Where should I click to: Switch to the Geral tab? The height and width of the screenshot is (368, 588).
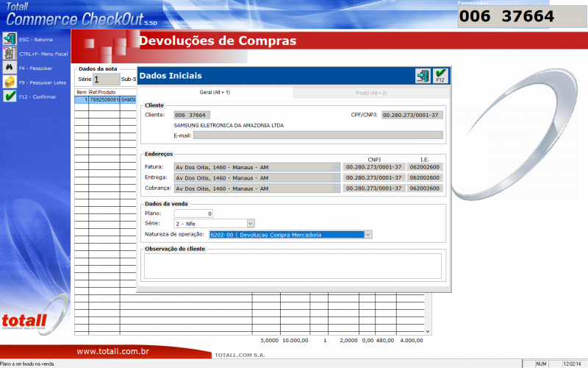(215, 93)
